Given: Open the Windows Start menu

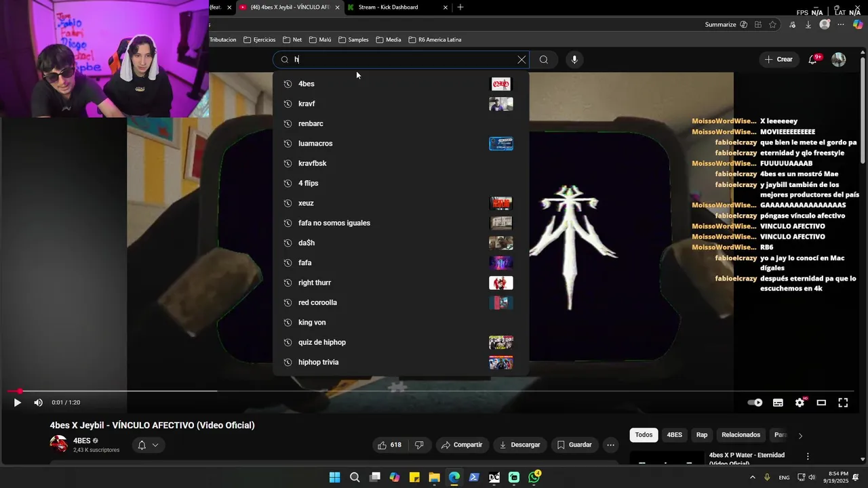Looking at the screenshot, I should click(x=335, y=477).
